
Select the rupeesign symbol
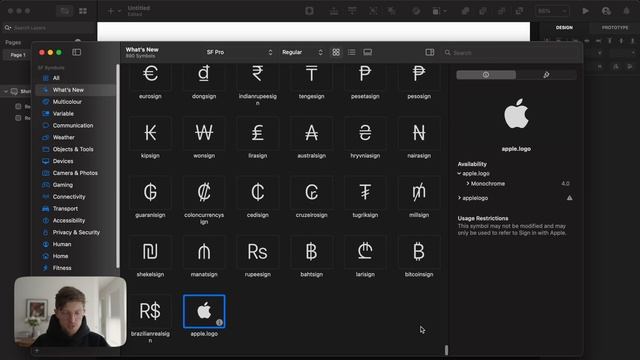pos(258,252)
